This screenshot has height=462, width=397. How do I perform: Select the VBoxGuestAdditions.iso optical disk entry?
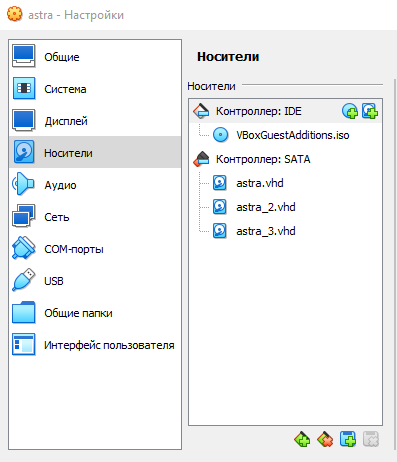[285, 135]
